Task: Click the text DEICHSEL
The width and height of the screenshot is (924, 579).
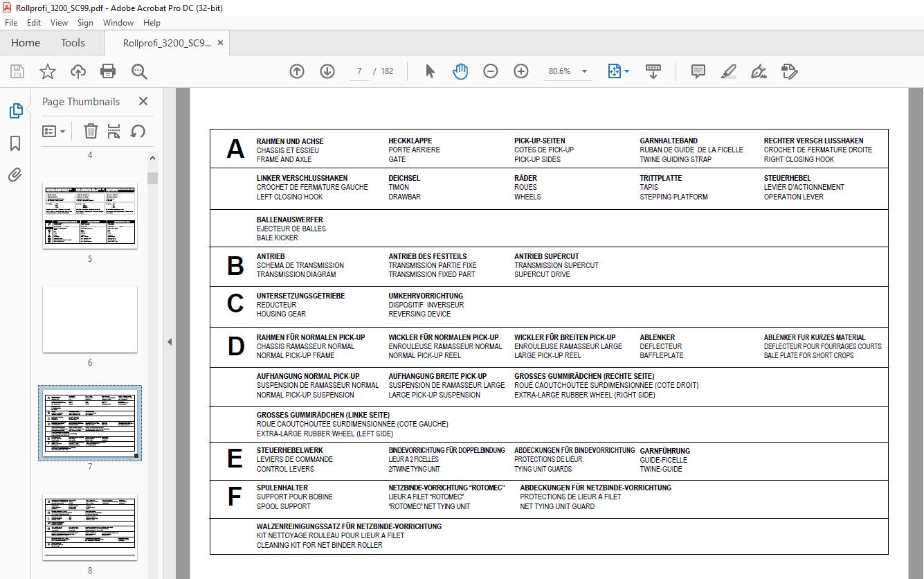Action: pyautogui.click(x=404, y=178)
